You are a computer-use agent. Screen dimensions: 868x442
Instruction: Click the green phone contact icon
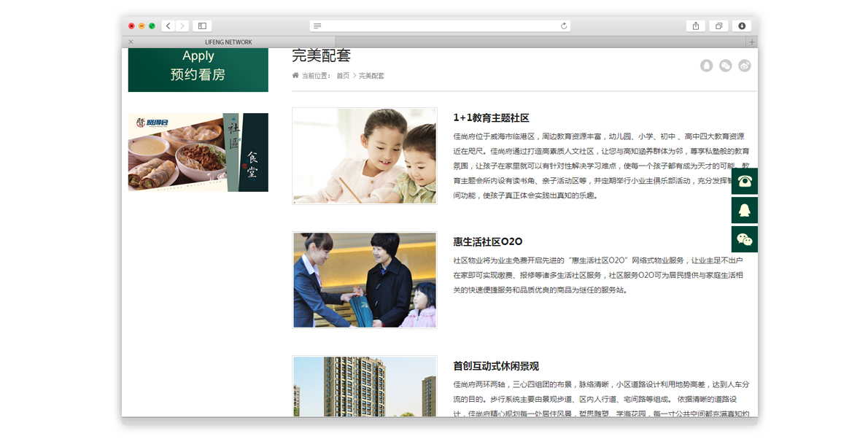pyautogui.click(x=745, y=181)
